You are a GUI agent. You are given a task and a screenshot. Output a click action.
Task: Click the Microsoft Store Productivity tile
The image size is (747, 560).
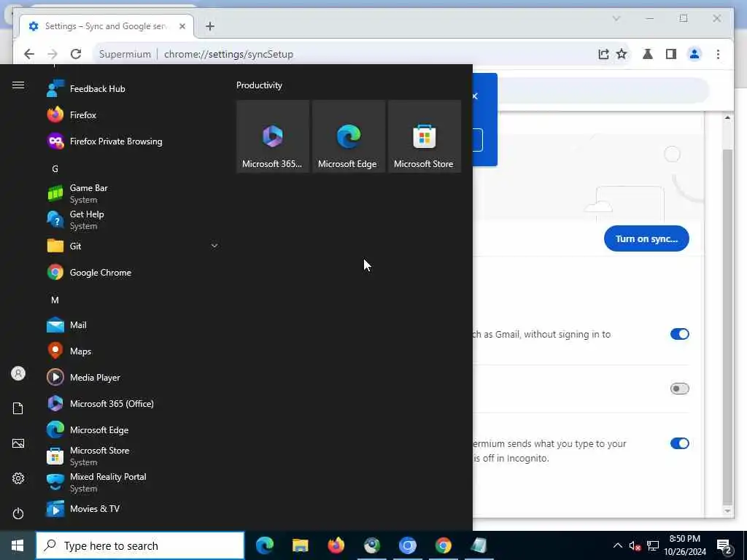(x=424, y=136)
